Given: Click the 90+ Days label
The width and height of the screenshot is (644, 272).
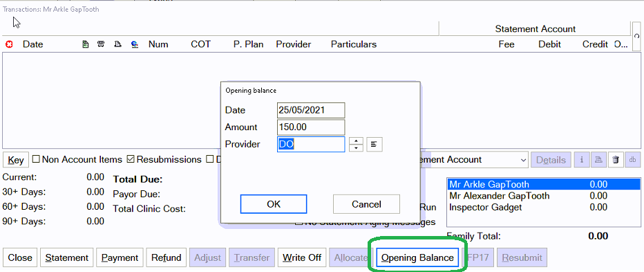Looking at the screenshot, I should (x=24, y=221).
